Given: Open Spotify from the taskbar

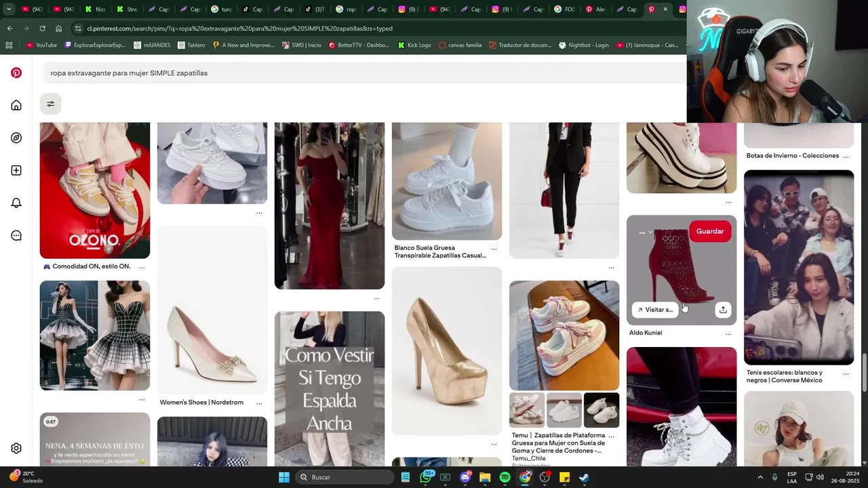Looking at the screenshot, I should point(505,477).
